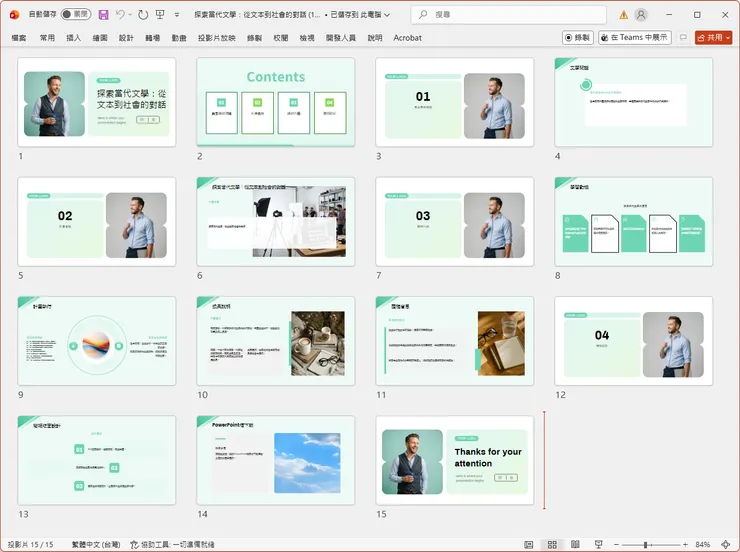Click the zoom in plus button
This screenshot has height=552, width=740.
[685, 544]
